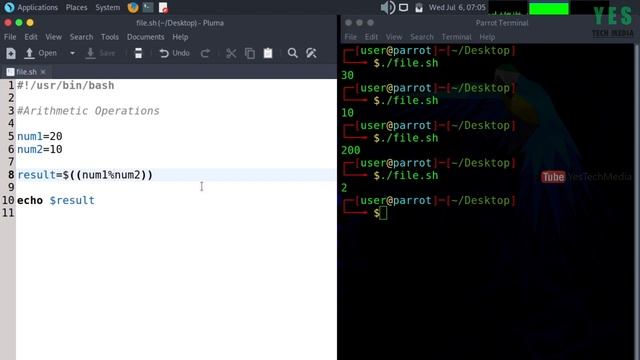Screen dimensions: 640x360
Task: Open the clock showing Wed Jul 6
Action: pyautogui.click(x=457, y=7)
